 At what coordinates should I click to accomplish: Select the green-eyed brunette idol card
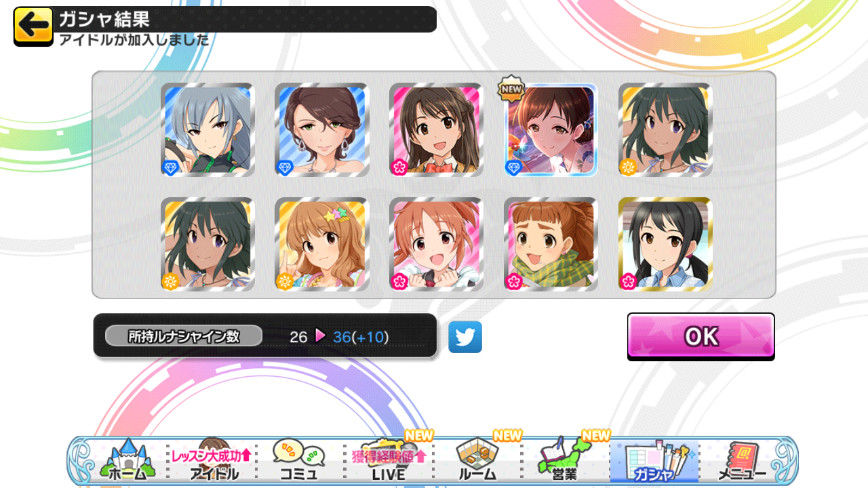point(322,130)
